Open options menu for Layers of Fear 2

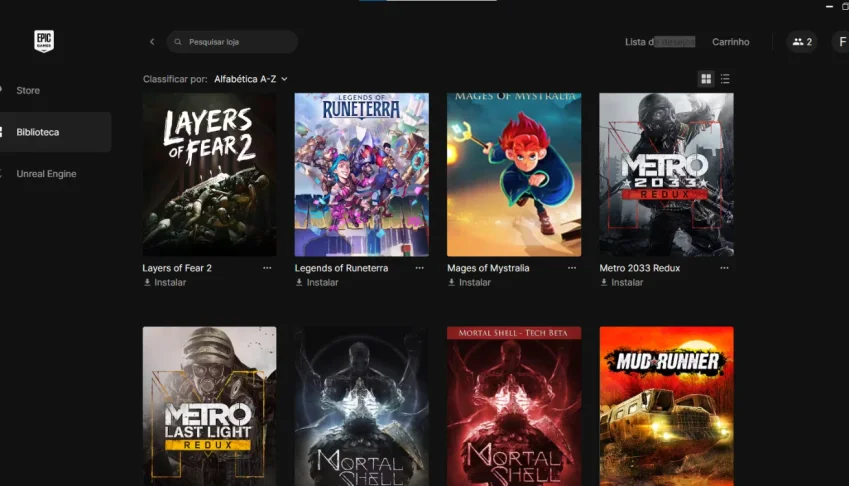(267, 268)
